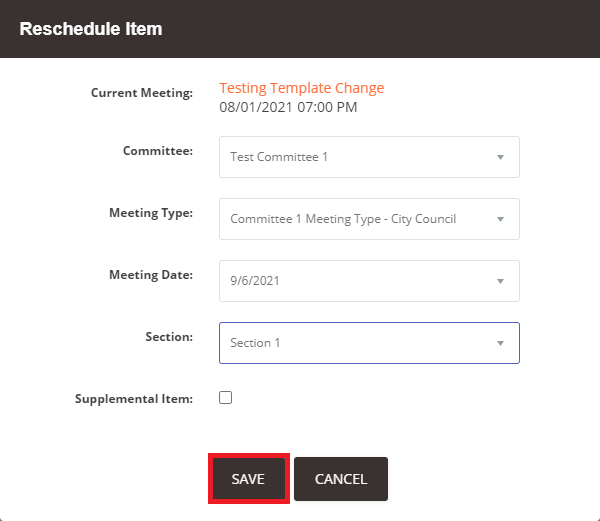Click the Meeting Type field label

pyautogui.click(x=150, y=213)
